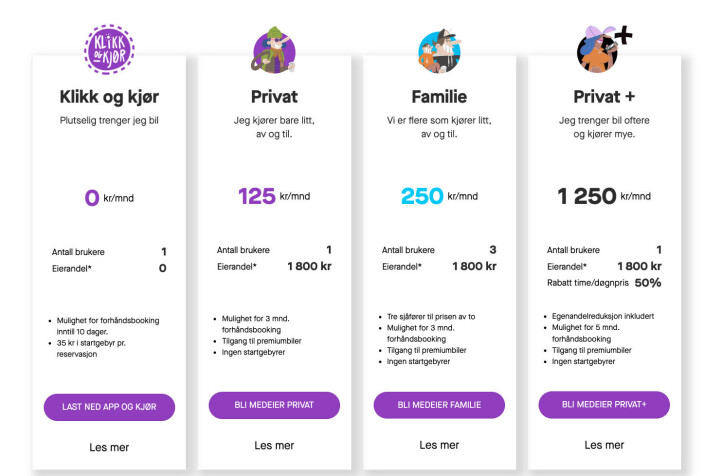Click the Privat + plan character icon
704x476 pixels.
604,49
